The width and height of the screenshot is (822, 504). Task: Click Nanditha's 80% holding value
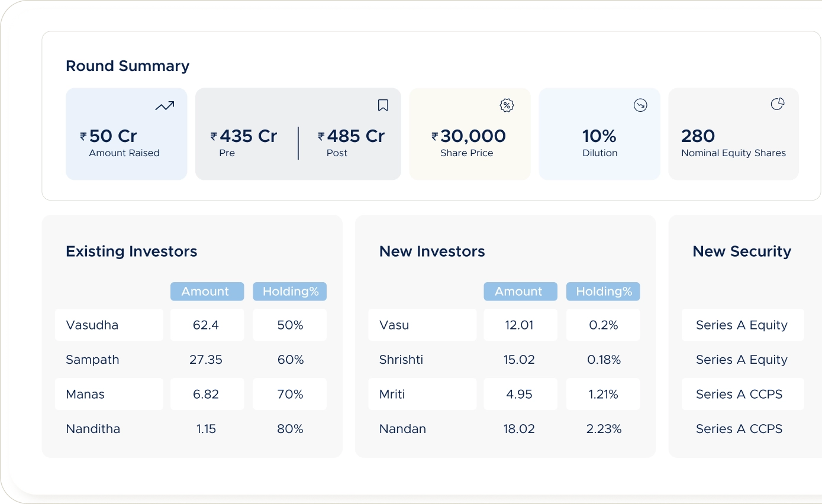click(290, 429)
